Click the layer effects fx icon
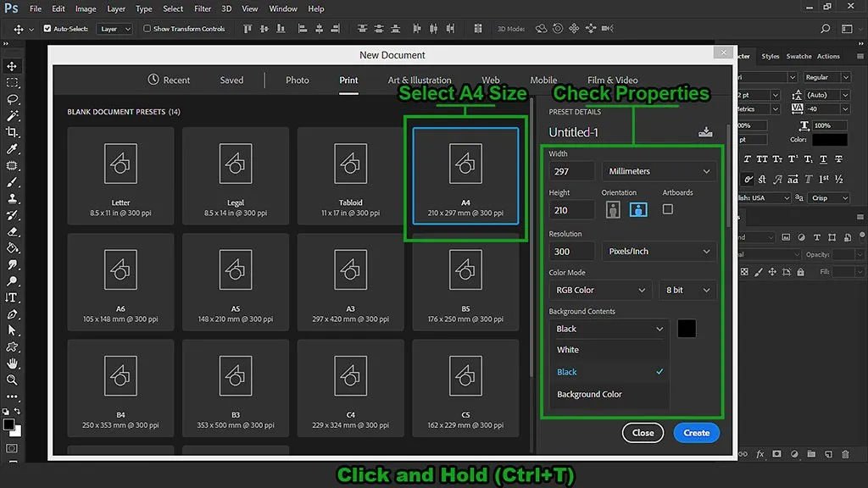868x488 pixels. [x=760, y=454]
